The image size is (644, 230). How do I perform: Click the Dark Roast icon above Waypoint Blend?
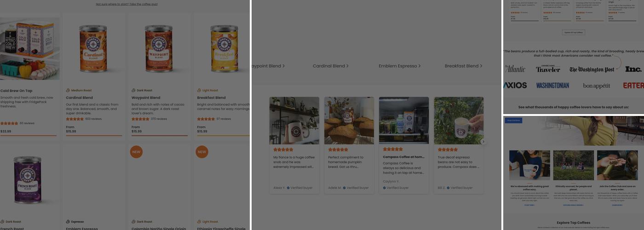133,90
